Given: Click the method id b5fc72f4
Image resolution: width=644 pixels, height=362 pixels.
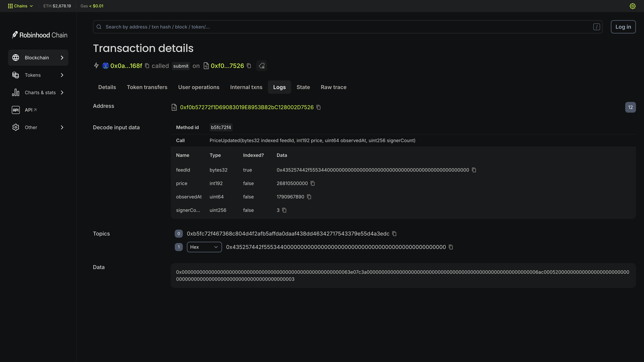Looking at the screenshot, I should 221,128.
